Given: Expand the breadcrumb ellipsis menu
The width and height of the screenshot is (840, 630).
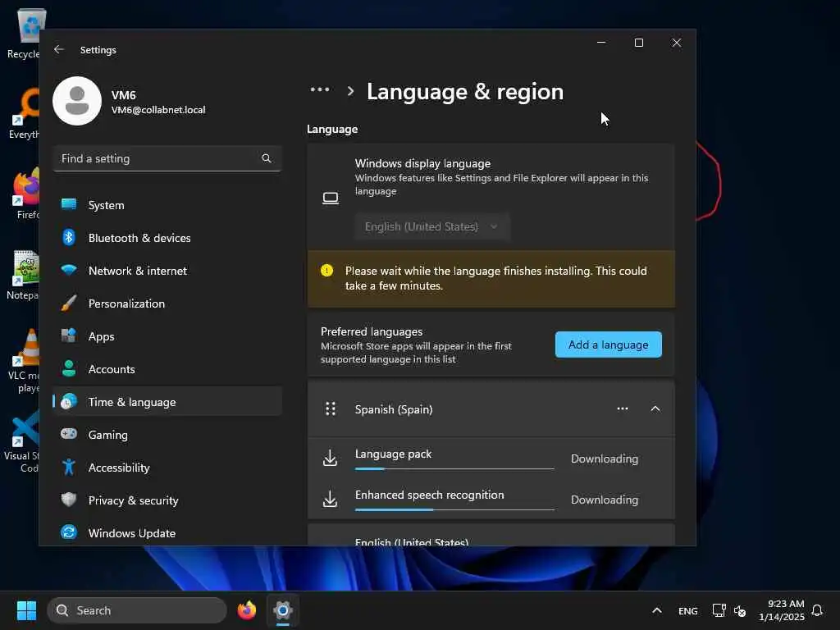Looking at the screenshot, I should 320,89.
